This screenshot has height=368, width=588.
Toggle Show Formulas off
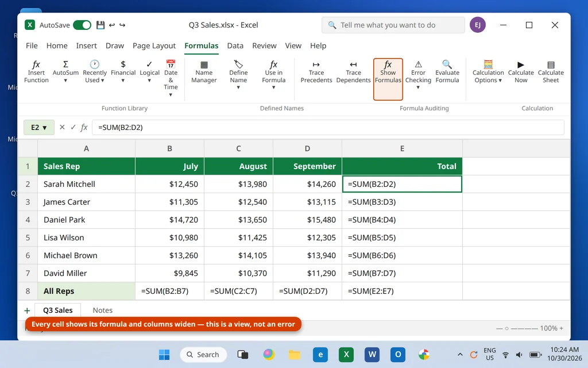coord(388,79)
